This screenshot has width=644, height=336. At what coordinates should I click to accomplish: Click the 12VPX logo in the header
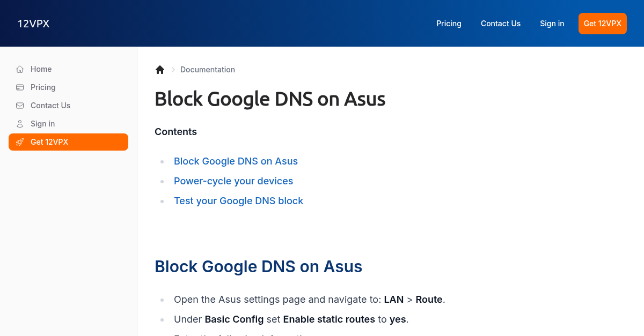33,24
